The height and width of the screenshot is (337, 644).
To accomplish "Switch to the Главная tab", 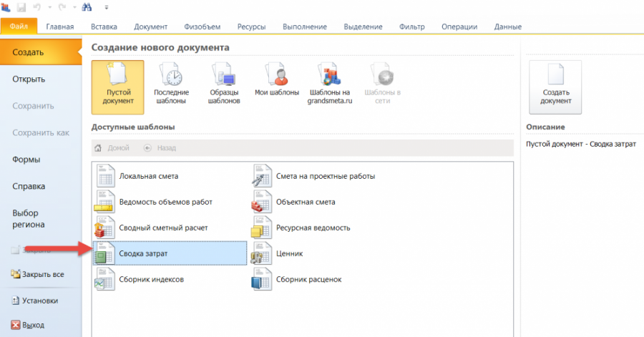I will (60, 26).
